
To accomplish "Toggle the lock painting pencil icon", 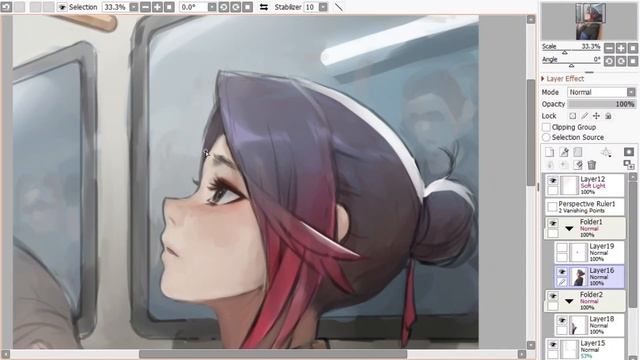I will click(x=584, y=116).
